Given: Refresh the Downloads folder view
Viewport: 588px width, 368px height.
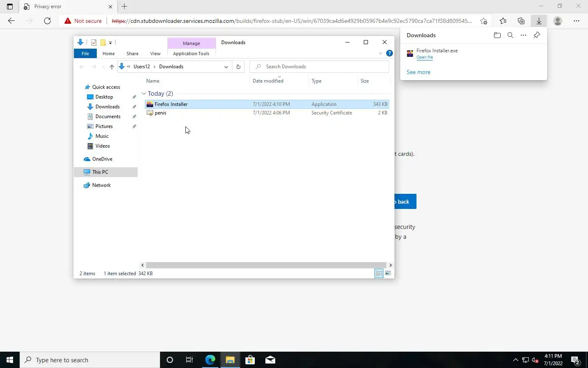Looking at the screenshot, I should pyautogui.click(x=238, y=67).
